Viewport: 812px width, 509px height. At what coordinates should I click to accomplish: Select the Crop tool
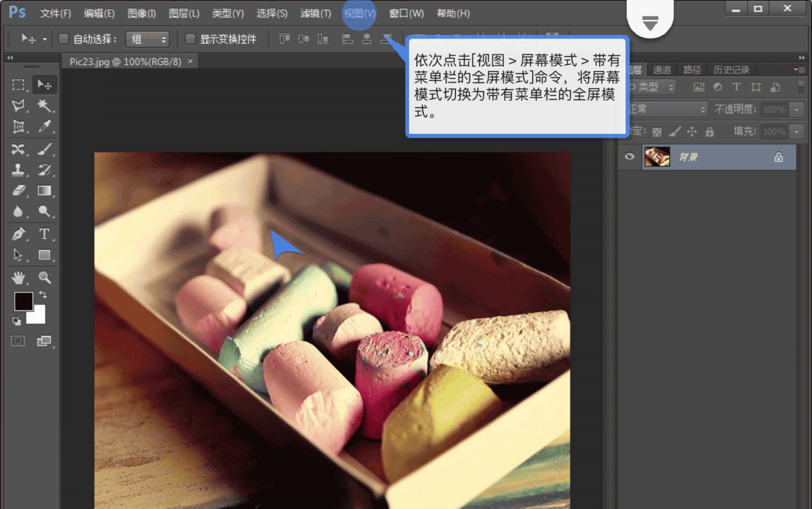pyautogui.click(x=19, y=126)
